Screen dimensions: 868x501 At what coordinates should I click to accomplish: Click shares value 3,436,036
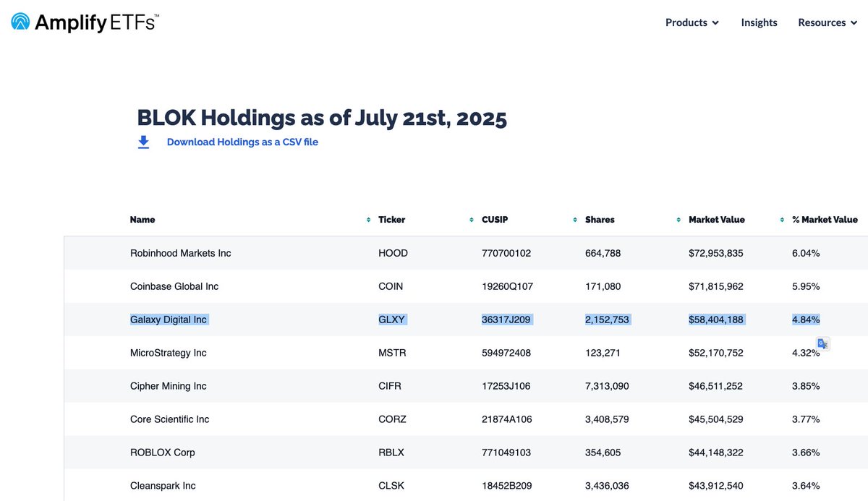(608, 486)
